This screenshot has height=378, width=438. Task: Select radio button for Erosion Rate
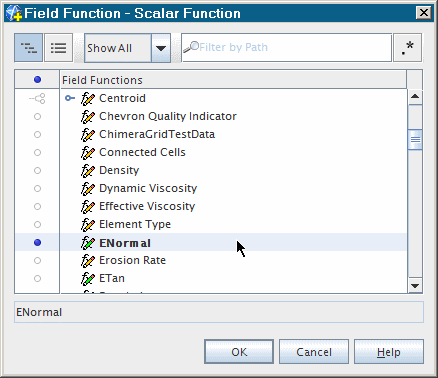pos(37,261)
